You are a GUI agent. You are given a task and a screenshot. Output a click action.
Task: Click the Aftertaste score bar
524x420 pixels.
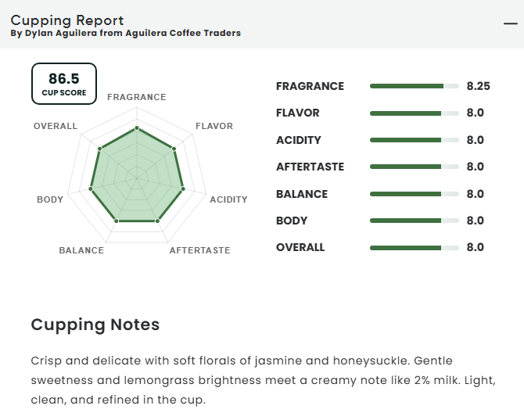pos(414,167)
